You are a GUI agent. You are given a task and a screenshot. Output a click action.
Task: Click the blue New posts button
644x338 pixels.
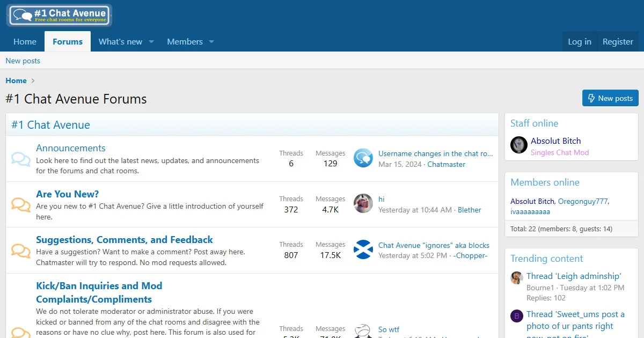point(610,98)
